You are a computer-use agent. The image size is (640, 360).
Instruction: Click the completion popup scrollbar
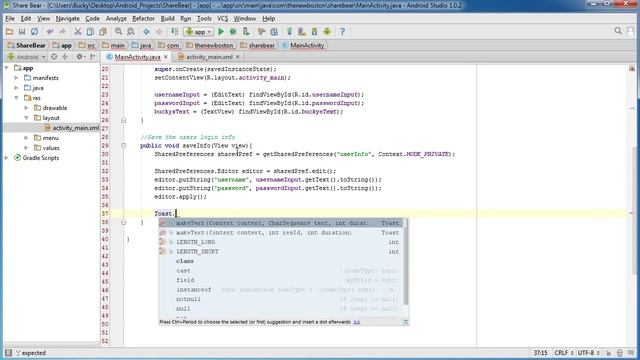coord(406,263)
